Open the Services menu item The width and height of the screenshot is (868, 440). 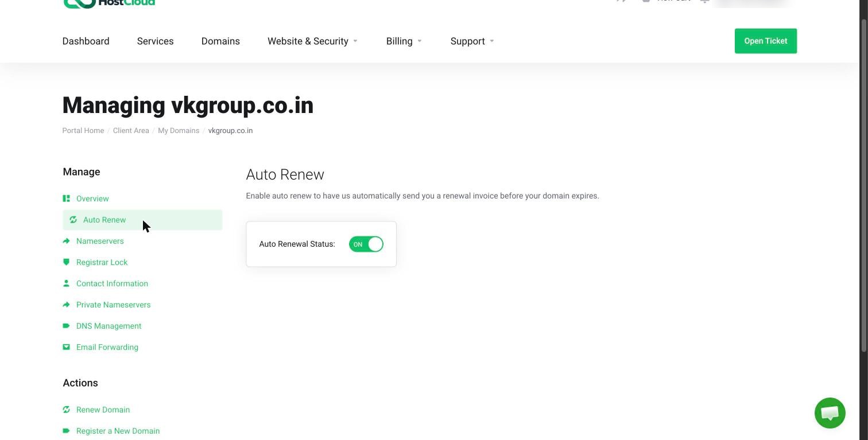pyautogui.click(x=156, y=41)
